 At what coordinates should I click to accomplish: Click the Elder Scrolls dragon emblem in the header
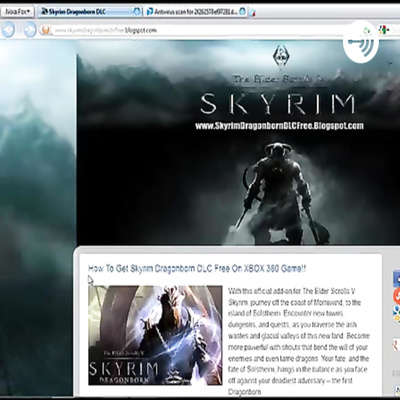(281, 56)
